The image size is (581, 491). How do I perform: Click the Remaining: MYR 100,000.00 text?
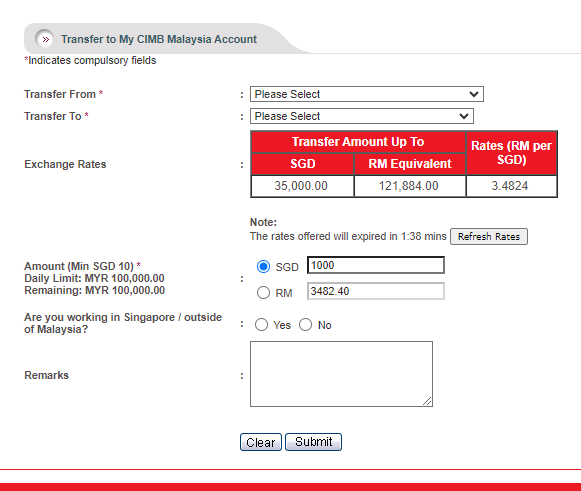point(94,290)
